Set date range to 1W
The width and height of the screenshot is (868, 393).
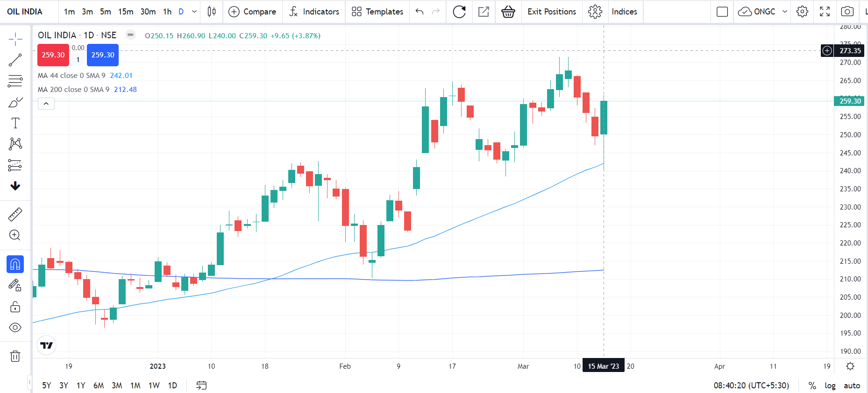(154, 386)
